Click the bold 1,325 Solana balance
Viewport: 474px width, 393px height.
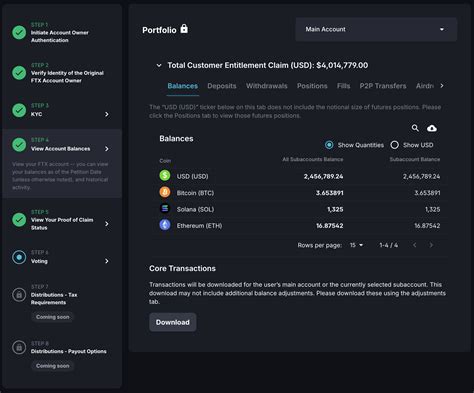[x=335, y=209]
